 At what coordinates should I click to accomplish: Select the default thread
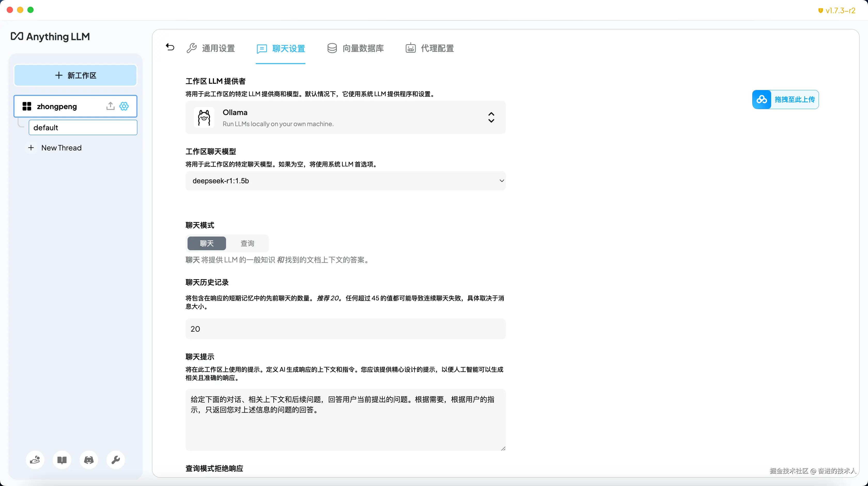click(x=83, y=127)
